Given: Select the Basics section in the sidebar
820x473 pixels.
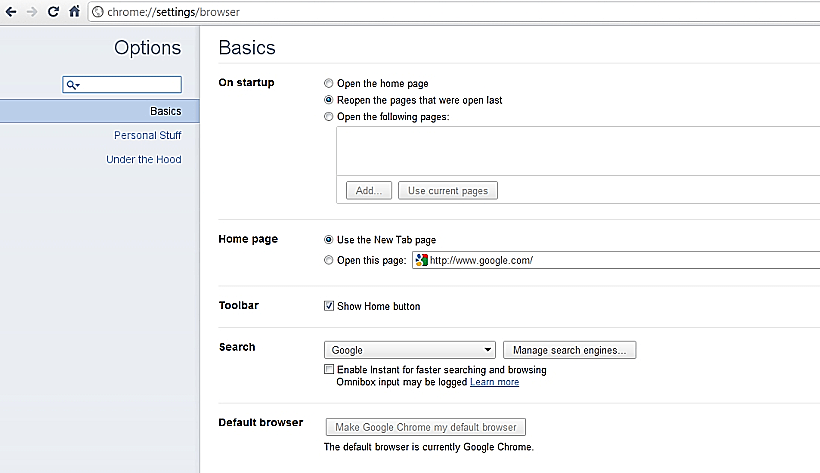Looking at the screenshot, I should pos(165,111).
